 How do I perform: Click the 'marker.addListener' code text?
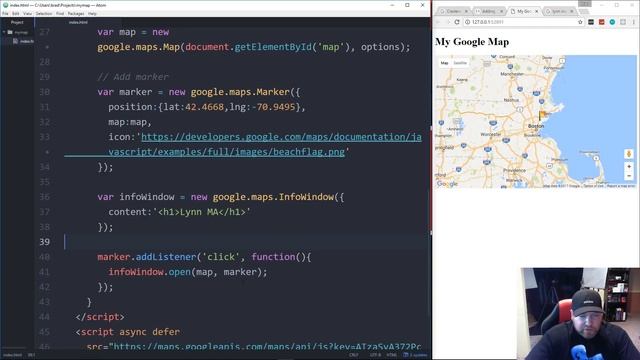146,257
